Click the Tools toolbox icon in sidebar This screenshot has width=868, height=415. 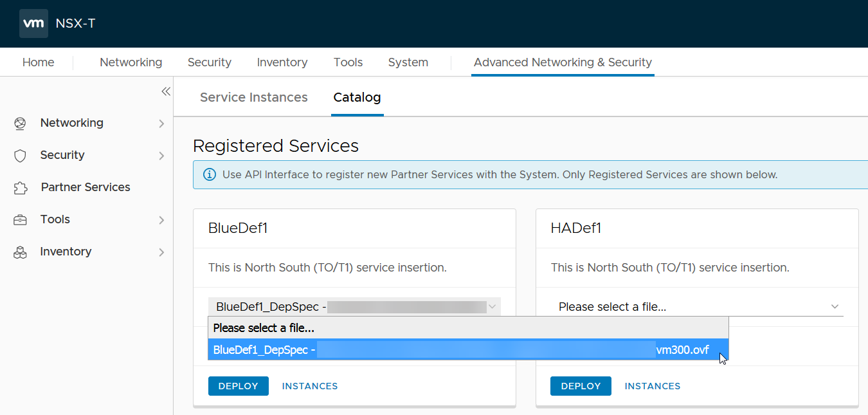[21, 220]
